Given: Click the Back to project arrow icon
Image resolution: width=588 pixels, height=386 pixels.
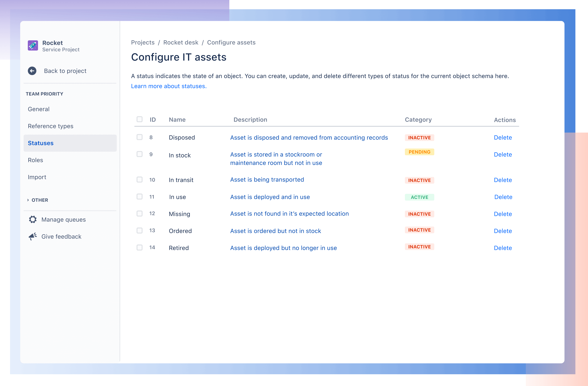Looking at the screenshot, I should pyautogui.click(x=32, y=70).
